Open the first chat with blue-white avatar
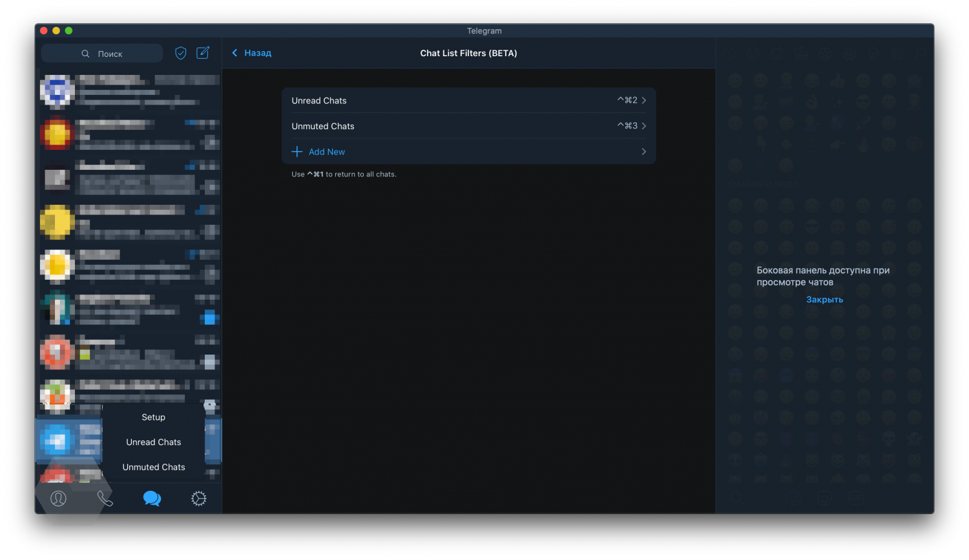The width and height of the screenshot is (969, 560). tap(129, 90)
